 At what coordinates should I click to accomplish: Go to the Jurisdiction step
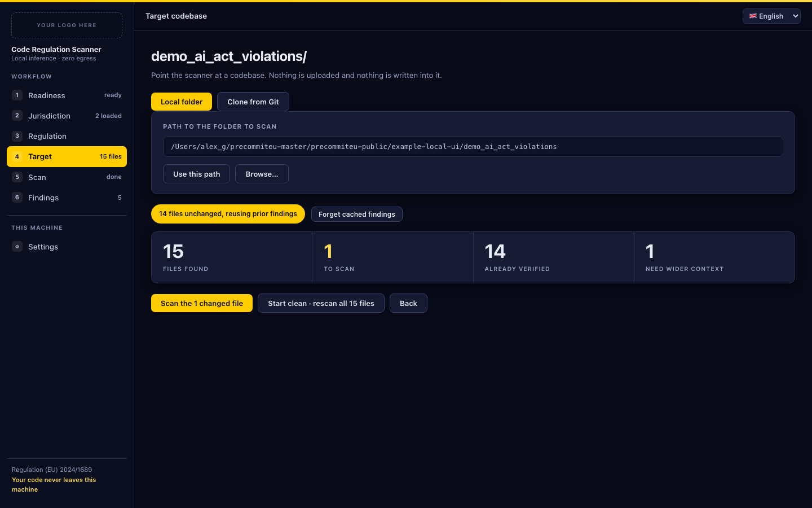[67, 116]
